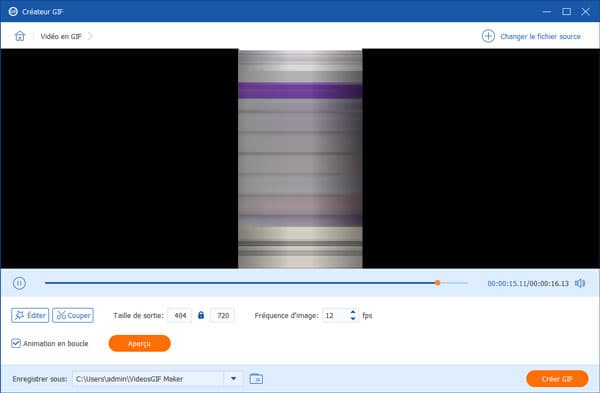Increase the frame rate with up arrow

coord(353,312)
